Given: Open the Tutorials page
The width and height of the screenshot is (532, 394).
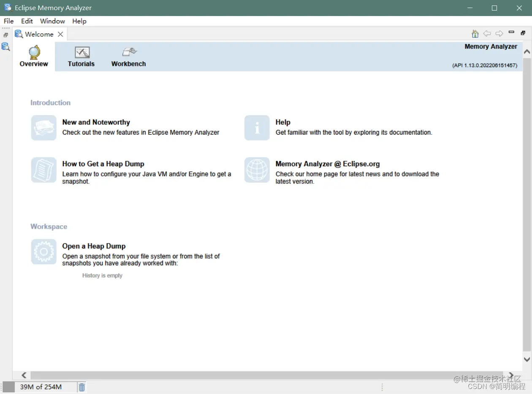Looking at the screenshot, I should (x=81, y=57).
